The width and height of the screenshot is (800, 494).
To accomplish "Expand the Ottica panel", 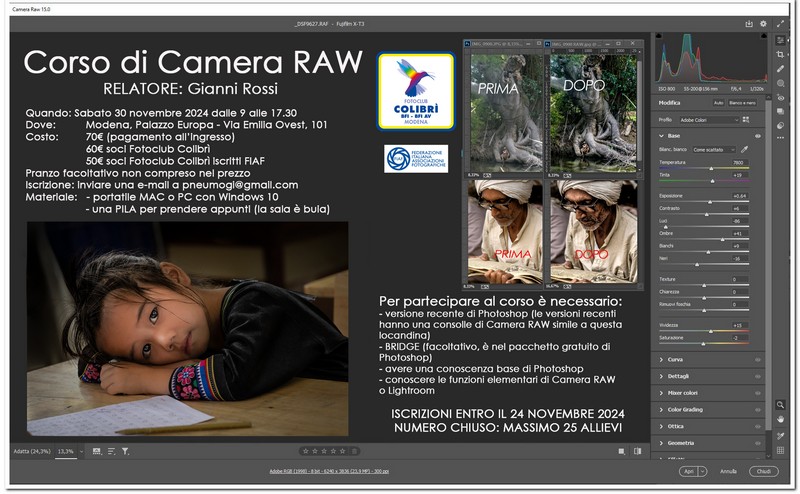I will (661, 427).
